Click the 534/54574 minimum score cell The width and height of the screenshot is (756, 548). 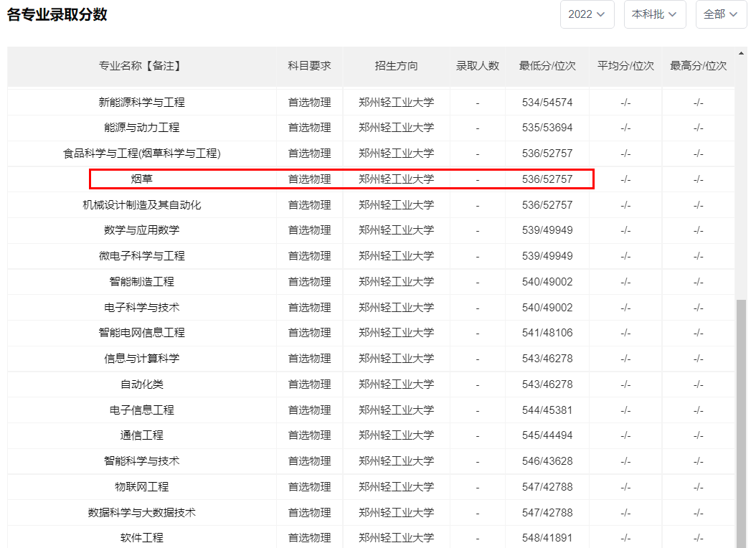pyautogui.click(x=547, y=103)
